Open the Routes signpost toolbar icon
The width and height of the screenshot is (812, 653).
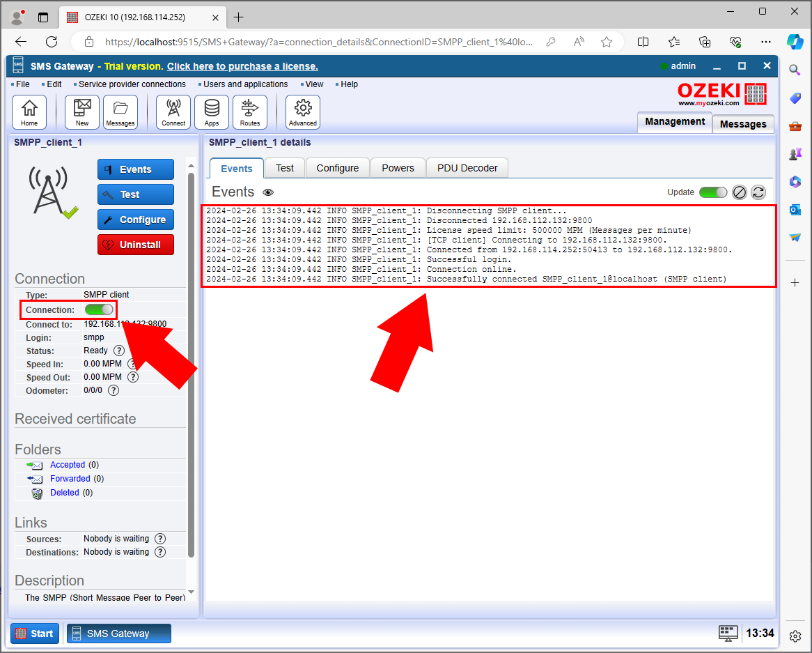click(249, 112)
